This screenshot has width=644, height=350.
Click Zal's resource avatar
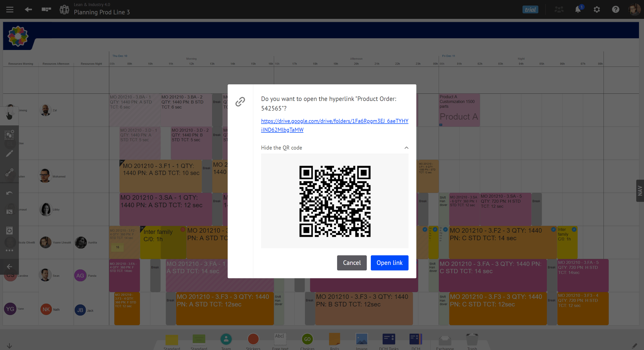[45, 110]
